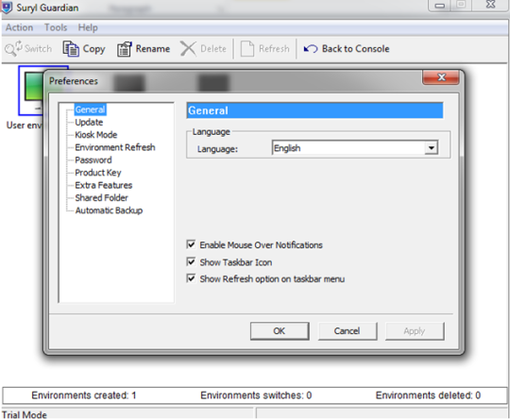Open the Action menu
Screen dimensions: 510x420
pyautogui.click(x=19, y=27)
